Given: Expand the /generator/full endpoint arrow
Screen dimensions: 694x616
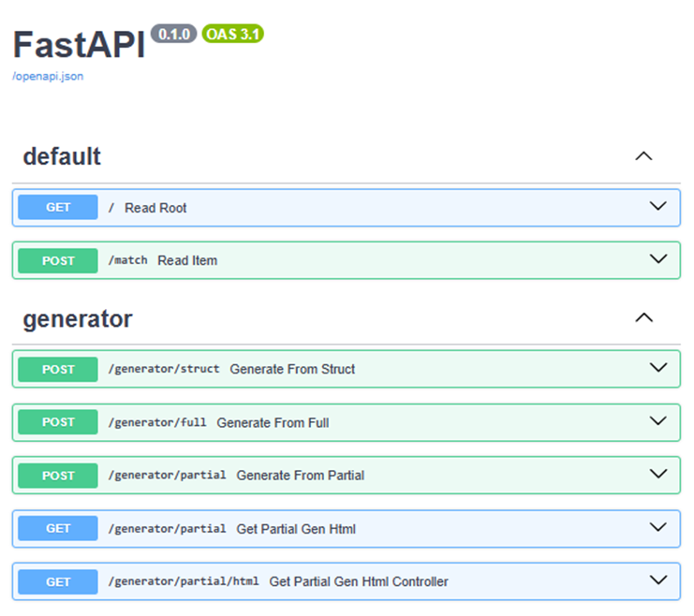Looking at the screenshot, I should 657,421.
